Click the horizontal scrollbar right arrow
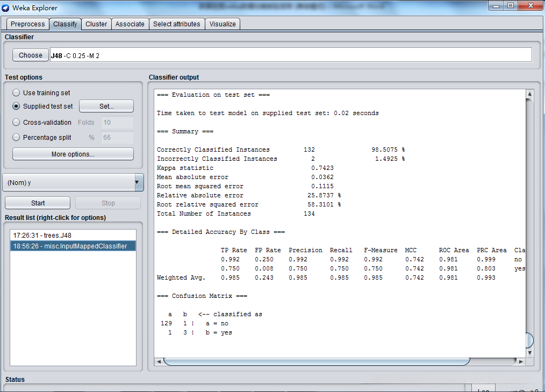This screenshot has width=545, height=392. point(520,362)
